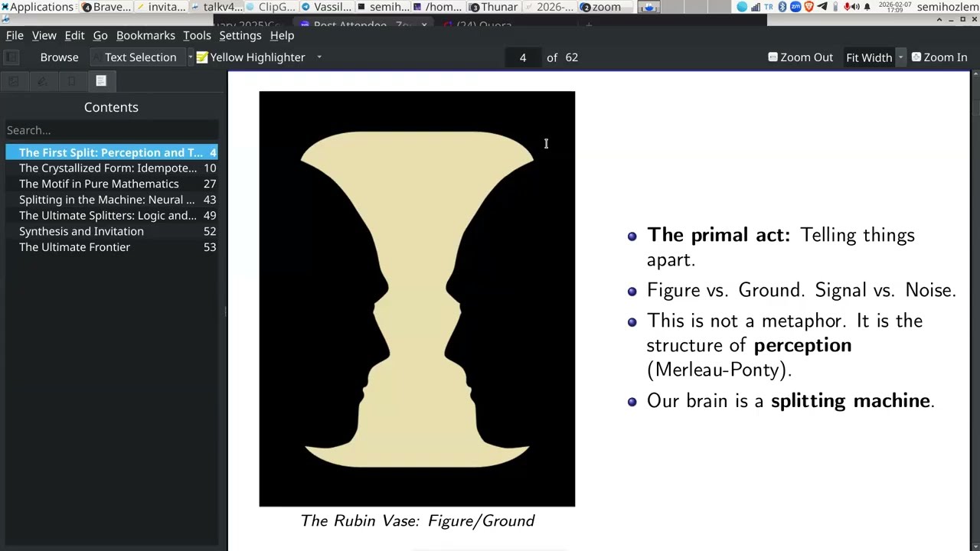980x551 pixels.
Task: Switch to the 2026-... taskbar window
Action: tap(549, 7)
